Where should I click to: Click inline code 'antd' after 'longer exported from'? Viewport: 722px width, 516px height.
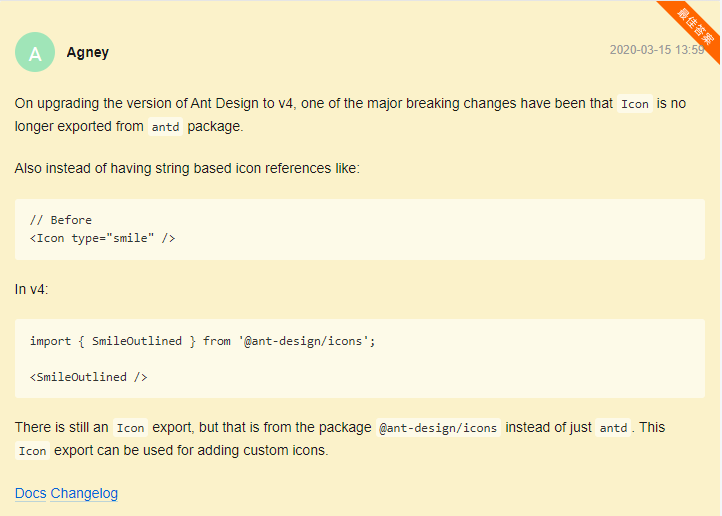[x=165, y=127]
